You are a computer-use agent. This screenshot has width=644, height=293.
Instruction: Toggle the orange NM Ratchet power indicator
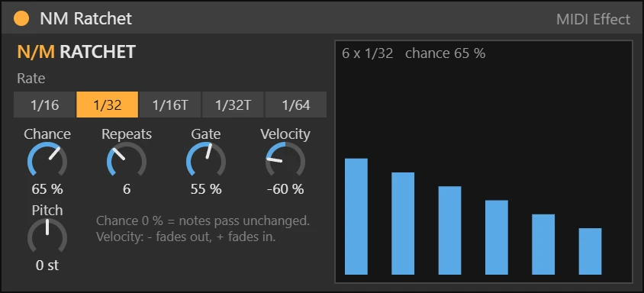(21, 18)
